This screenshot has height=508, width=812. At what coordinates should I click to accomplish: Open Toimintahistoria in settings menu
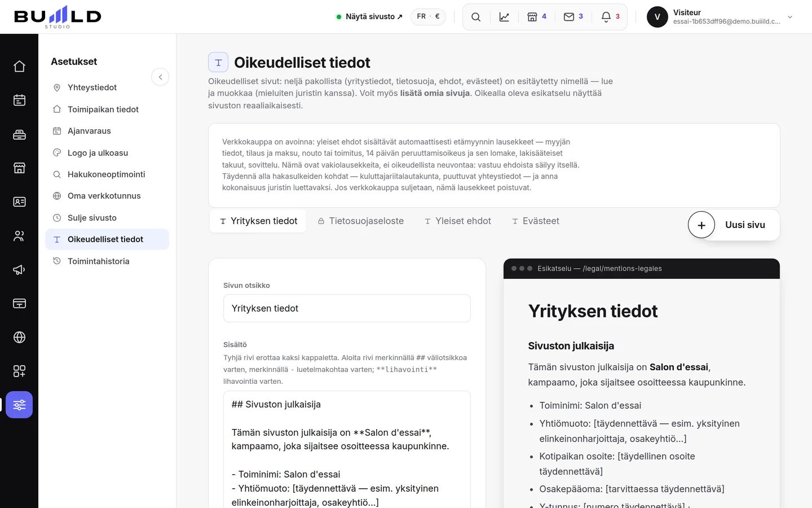[x=107, y=261]
